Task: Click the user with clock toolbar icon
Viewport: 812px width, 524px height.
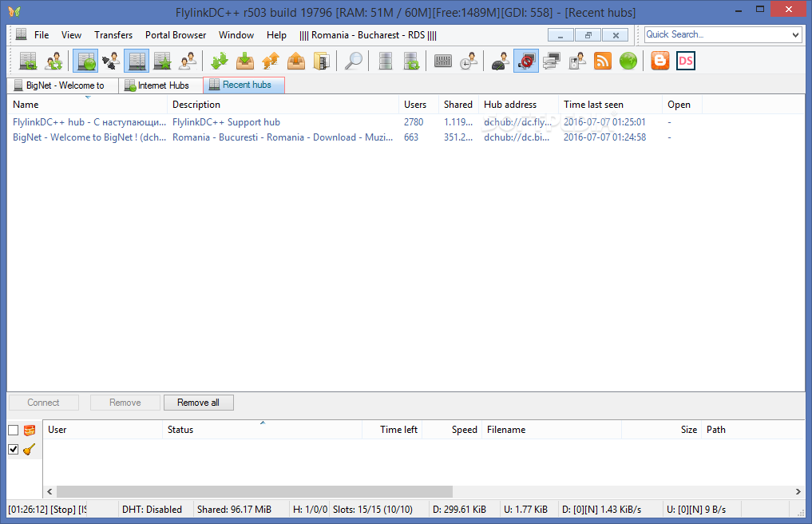Action: coord(469,62)
